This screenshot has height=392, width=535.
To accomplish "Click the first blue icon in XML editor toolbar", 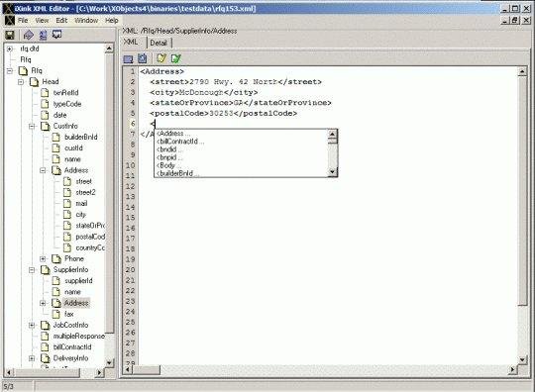I will point(128,59).
